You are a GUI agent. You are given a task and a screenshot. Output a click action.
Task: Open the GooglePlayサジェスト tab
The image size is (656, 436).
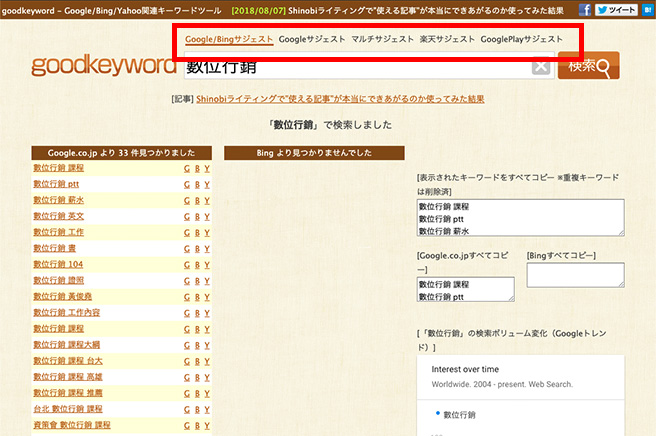pyautogui.click(x=522, y=39)
